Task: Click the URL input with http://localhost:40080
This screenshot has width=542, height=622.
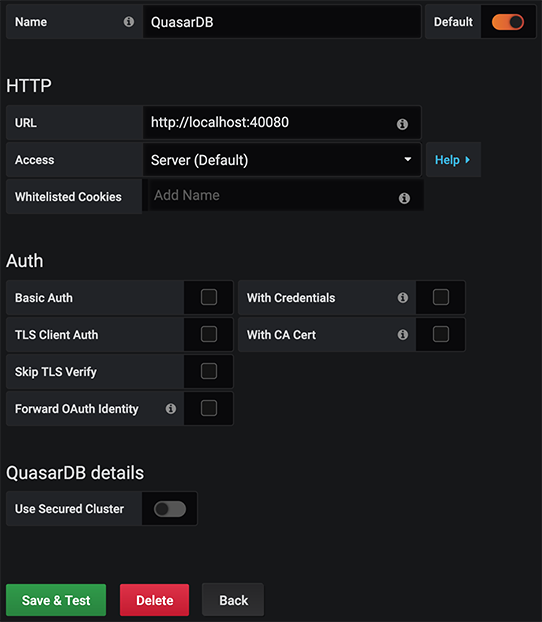Action: [x=282, y=123]
